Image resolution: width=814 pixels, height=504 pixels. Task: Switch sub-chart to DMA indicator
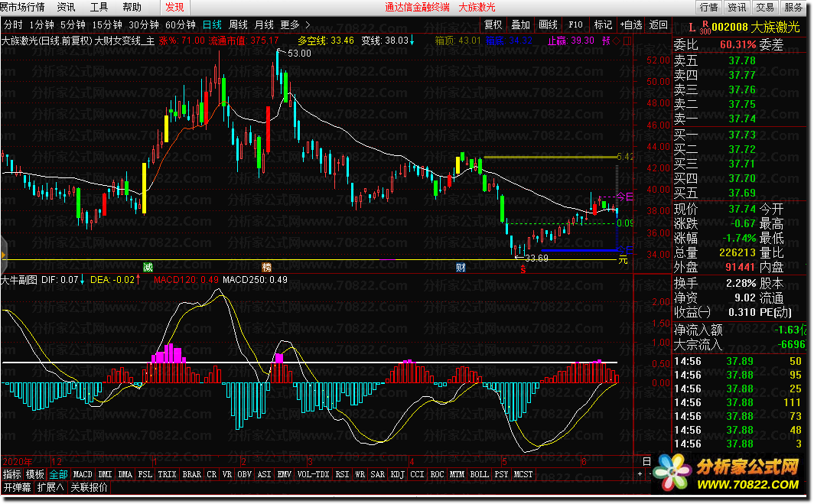[x=125, y=474]
